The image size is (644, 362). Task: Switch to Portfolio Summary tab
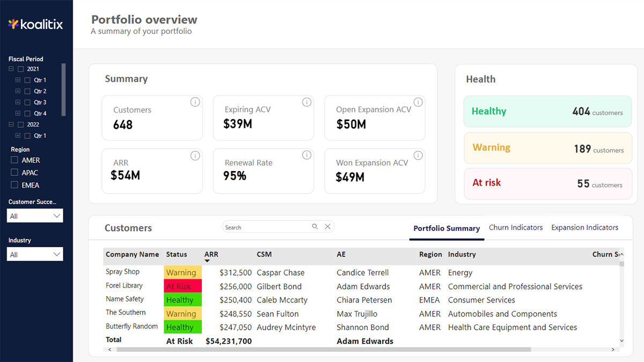point(447,228)
